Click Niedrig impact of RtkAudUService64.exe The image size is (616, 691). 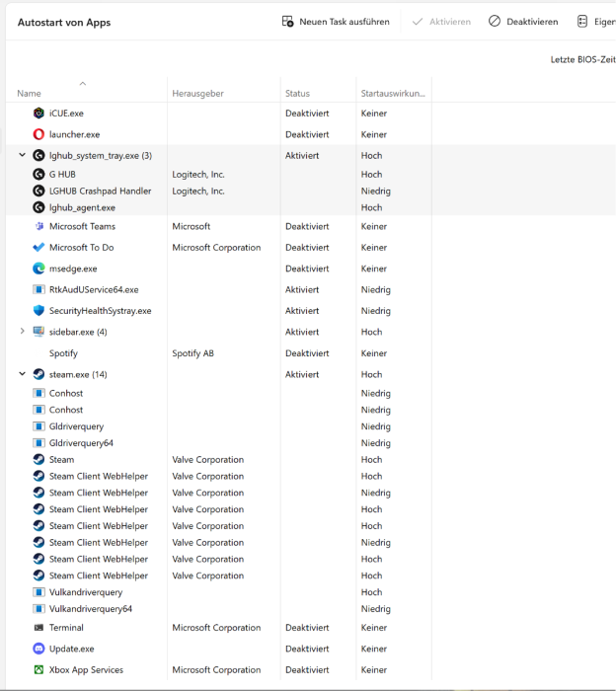coord(376,290)
